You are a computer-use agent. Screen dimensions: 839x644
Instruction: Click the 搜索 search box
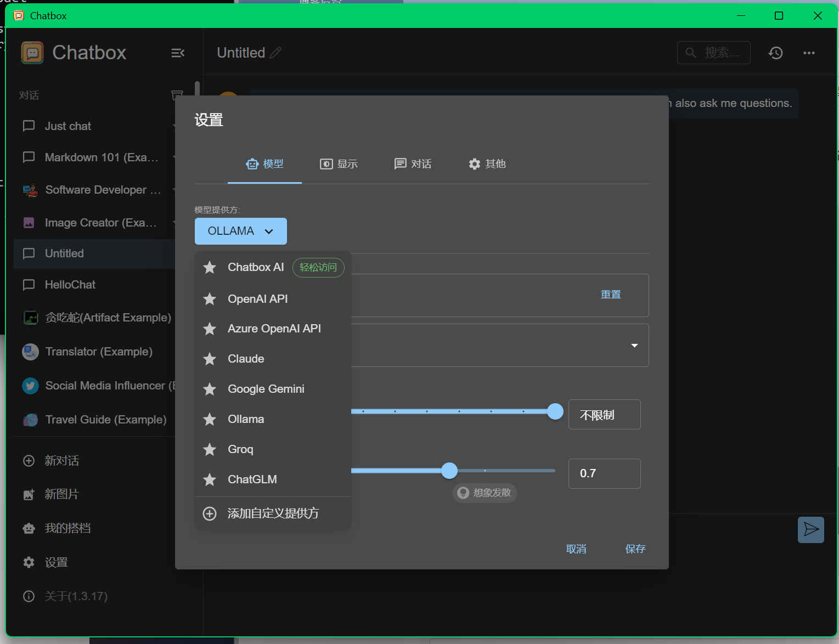(x=713, y=53)
